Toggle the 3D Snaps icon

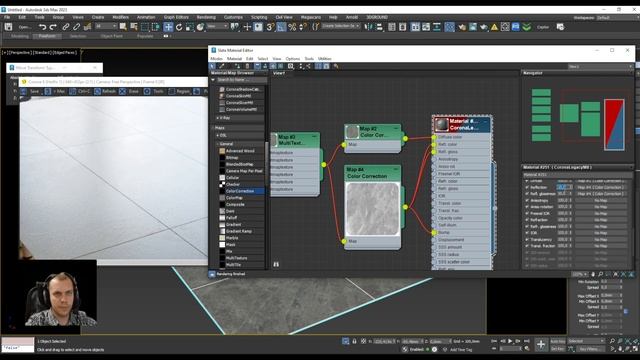pyautogui.click(x=270, y=27)
